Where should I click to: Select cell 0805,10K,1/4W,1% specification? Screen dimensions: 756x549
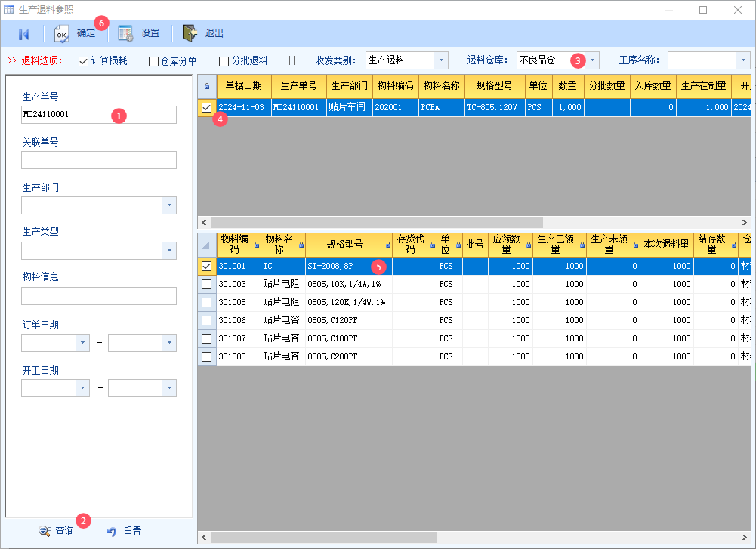349,285
